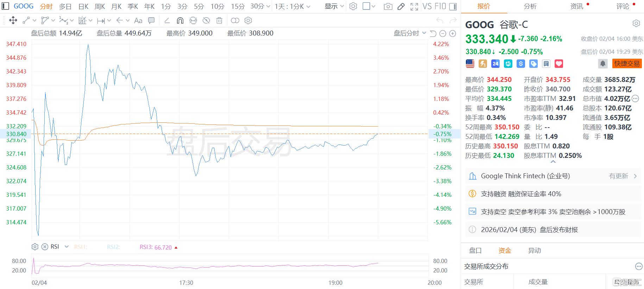Click the zoom in plus icon on chart

pyautogui.click(x=453, y=33)
